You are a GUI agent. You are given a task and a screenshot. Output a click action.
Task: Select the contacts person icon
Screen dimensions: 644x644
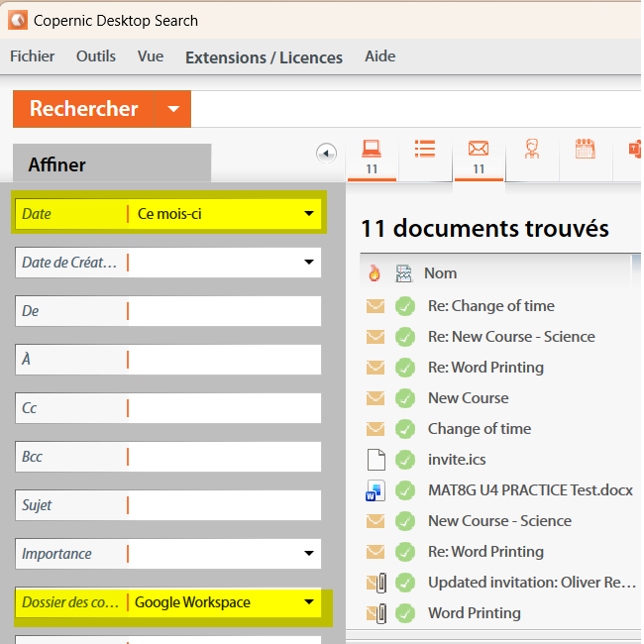pos(532,150)
